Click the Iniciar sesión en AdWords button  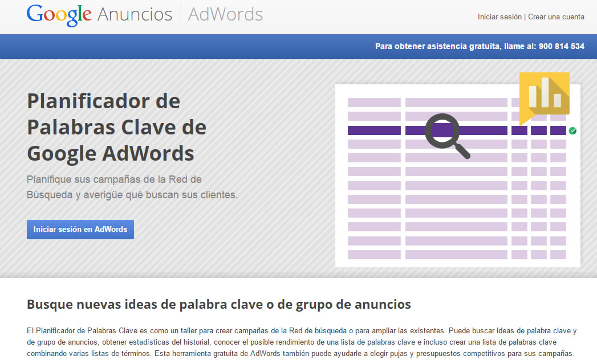80,229
